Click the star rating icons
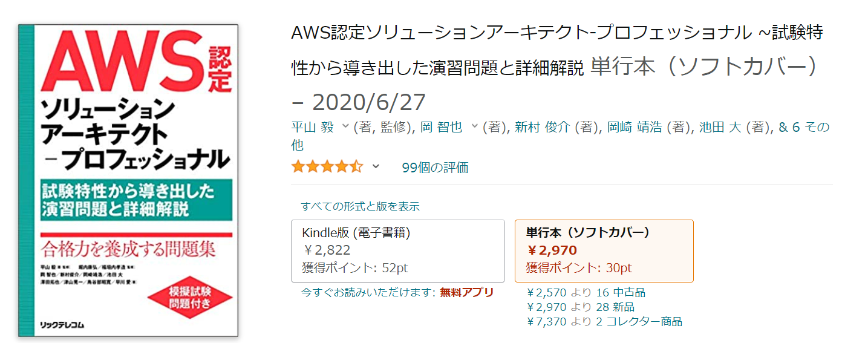 (327, 166)
